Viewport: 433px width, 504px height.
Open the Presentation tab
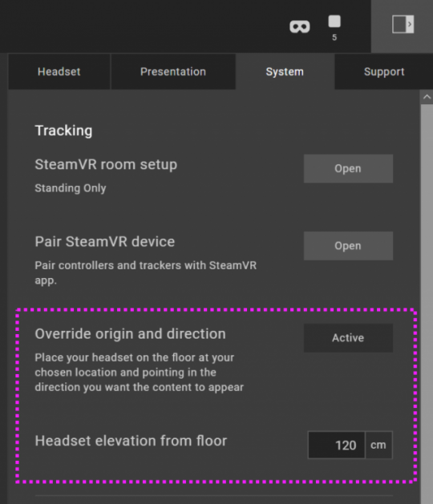[x=173, y=71]
